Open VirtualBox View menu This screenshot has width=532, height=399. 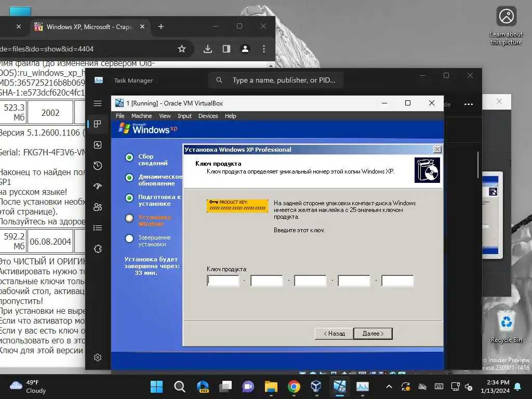(x=165, y=116)
